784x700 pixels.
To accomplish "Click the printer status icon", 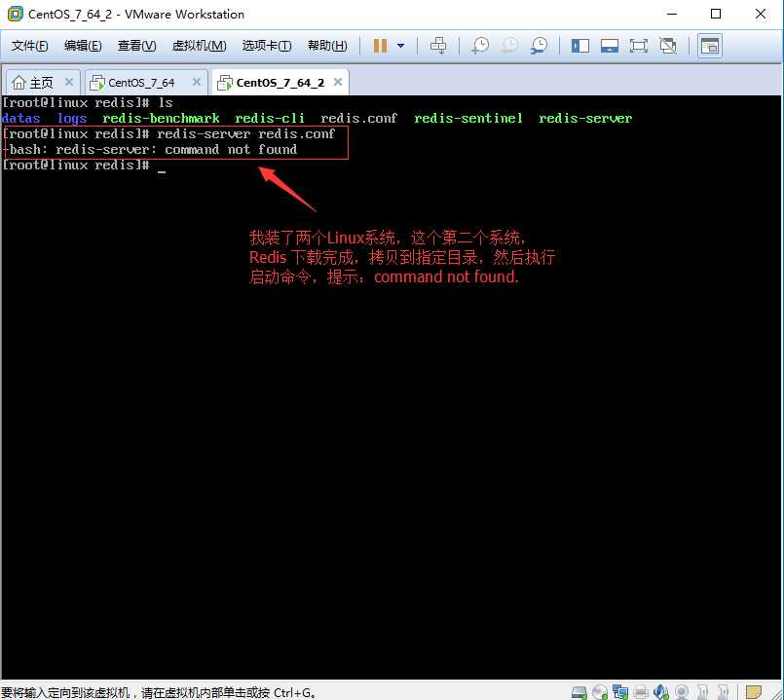I will pyautogui.click(x=641, y=692).
